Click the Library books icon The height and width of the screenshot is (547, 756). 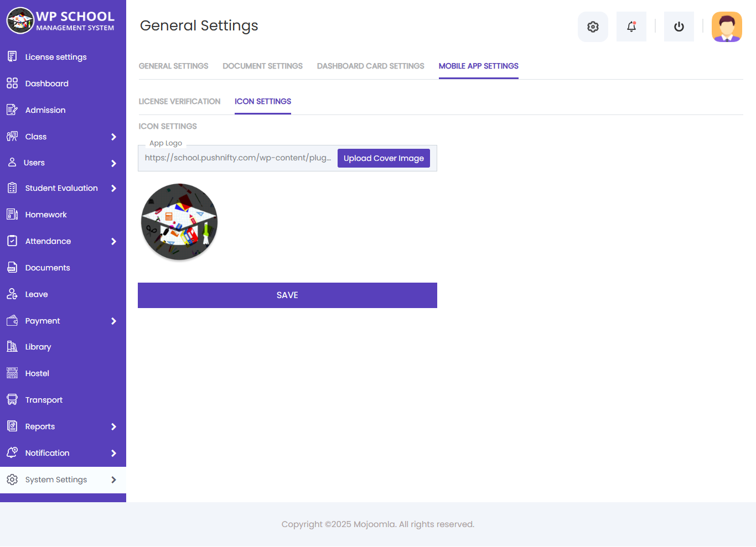pos(12,346)
